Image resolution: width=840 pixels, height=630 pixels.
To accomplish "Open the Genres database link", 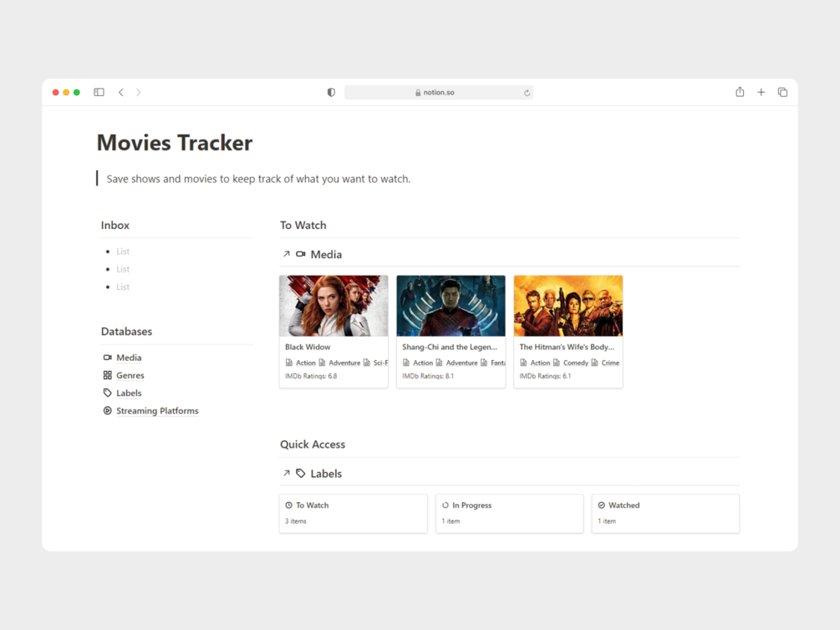I will (130, 375).
